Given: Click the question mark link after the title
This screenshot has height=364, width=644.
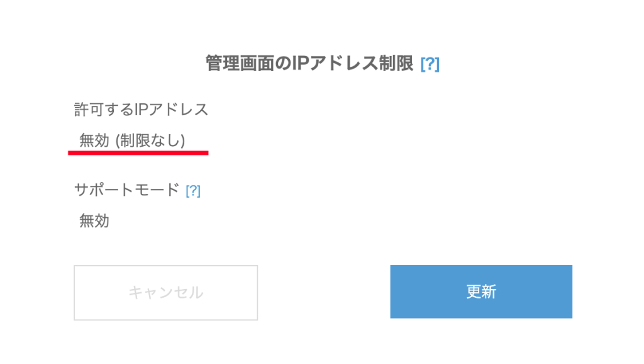Looking at the screenshot, I should (x=430, y=64).
